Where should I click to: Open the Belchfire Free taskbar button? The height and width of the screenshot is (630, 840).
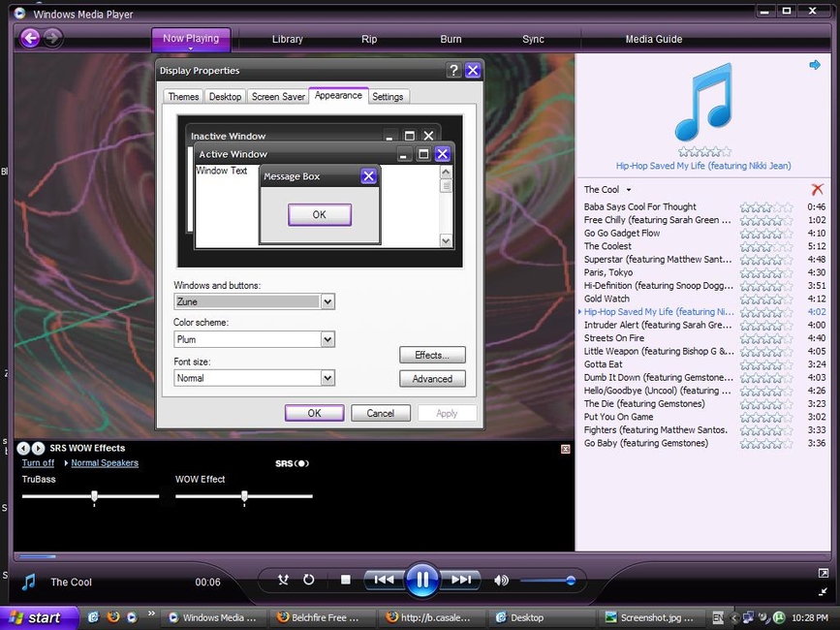pyautogui.click(x=323, y=617)
